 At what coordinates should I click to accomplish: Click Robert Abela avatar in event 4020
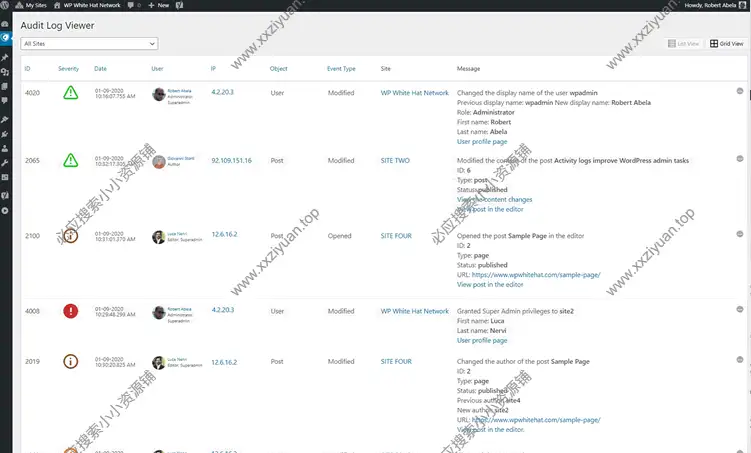(x=159, y=94)
